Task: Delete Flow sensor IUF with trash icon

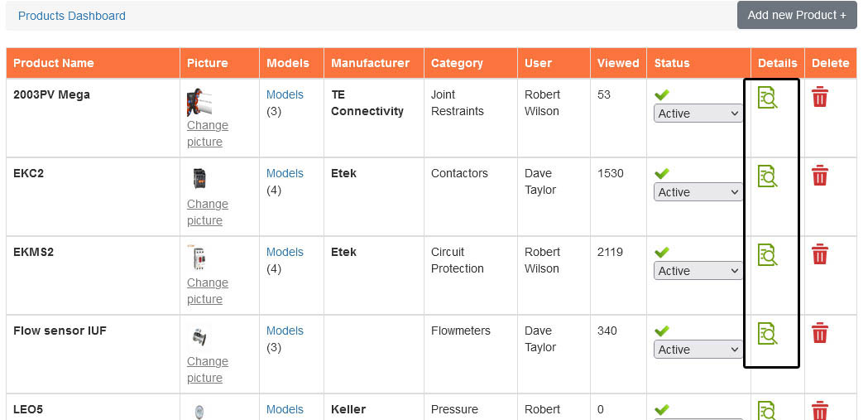Action: [820, 333]
